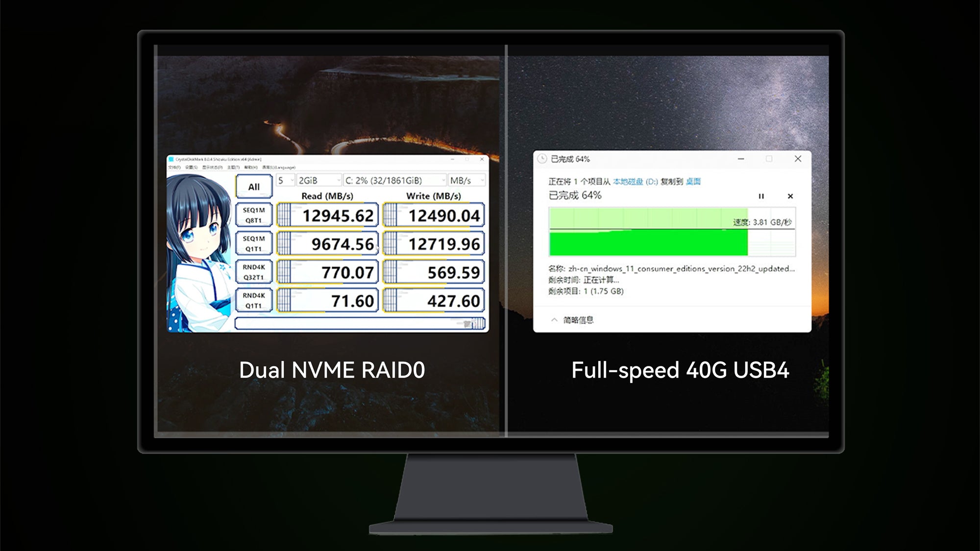The width and height of the screenshot is (980, 551).
Task: Run all benchmarks with the All button
Action: (254, 187)
